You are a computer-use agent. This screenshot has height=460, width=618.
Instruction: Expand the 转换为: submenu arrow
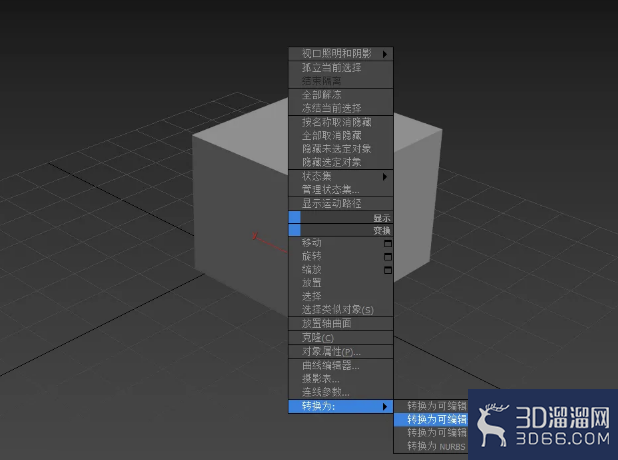click(385, 406)
